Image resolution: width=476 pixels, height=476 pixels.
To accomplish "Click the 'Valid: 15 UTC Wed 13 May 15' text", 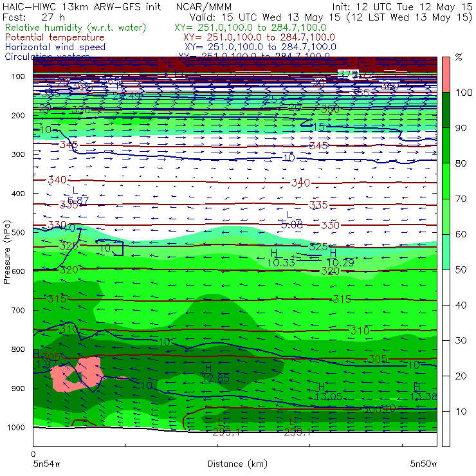I will click(265, 17).
